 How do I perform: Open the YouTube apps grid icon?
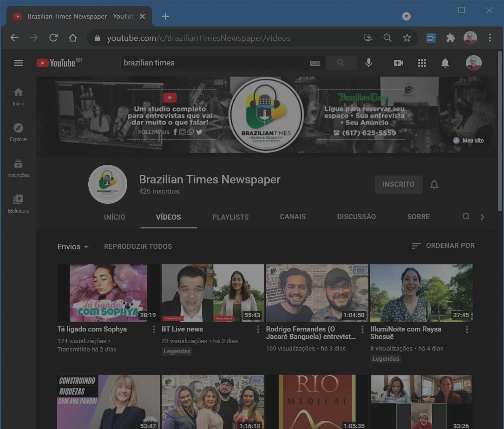point(422,63)
